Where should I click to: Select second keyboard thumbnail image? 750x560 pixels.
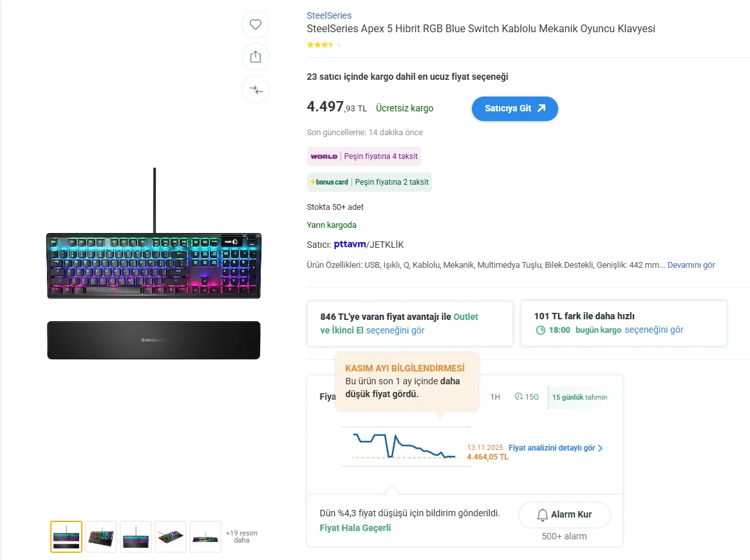coord(101,537)
